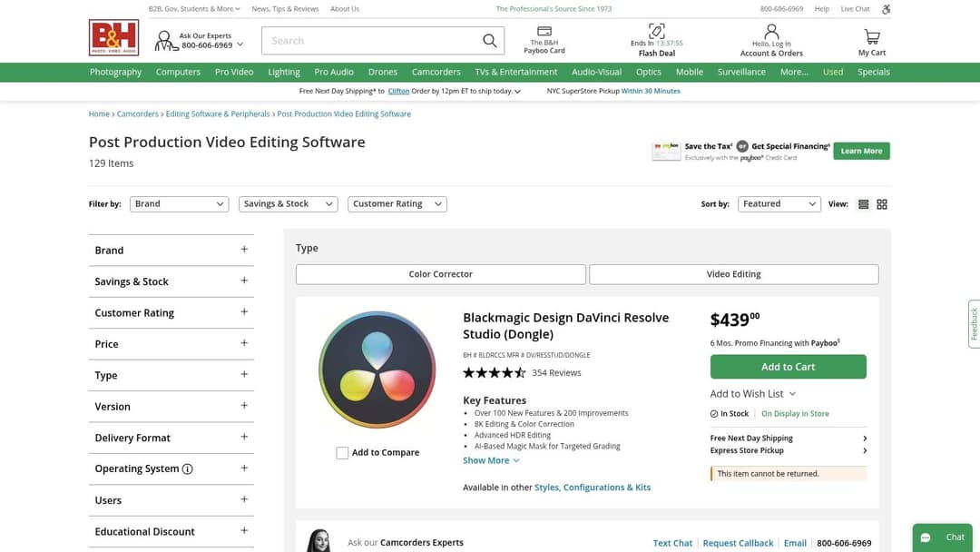Image resolution: width=980 pixels, height=552 pixels.
Task: Open the Chat bubble widget
Action: 943,537
